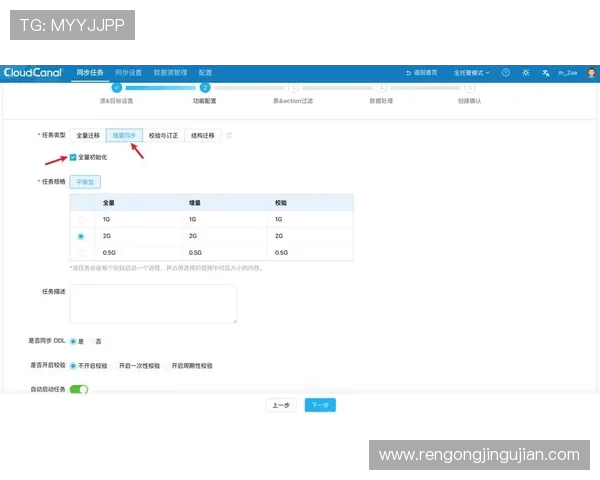Viewport: 600px width, 480px height.
Task: Open the help question mark icon
Action: pyautogui.click(x=505, y=73)
